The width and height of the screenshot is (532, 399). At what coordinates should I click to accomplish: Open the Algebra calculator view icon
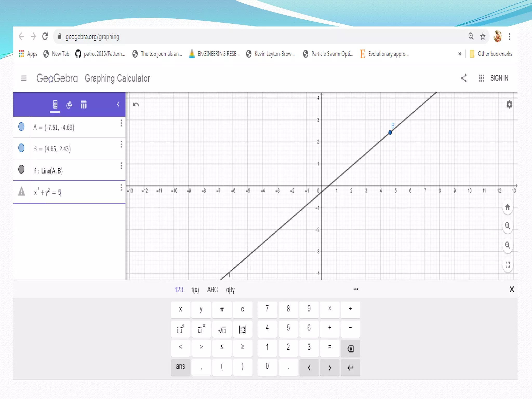pos(55,105)
